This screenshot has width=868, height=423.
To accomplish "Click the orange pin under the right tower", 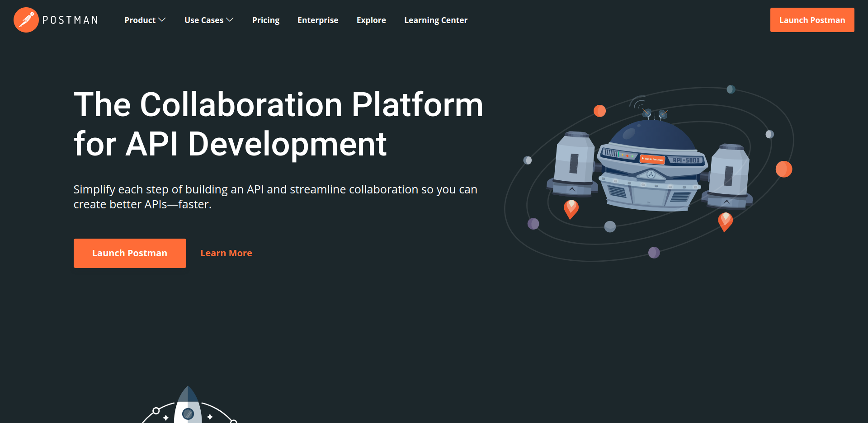I will 725,221.
